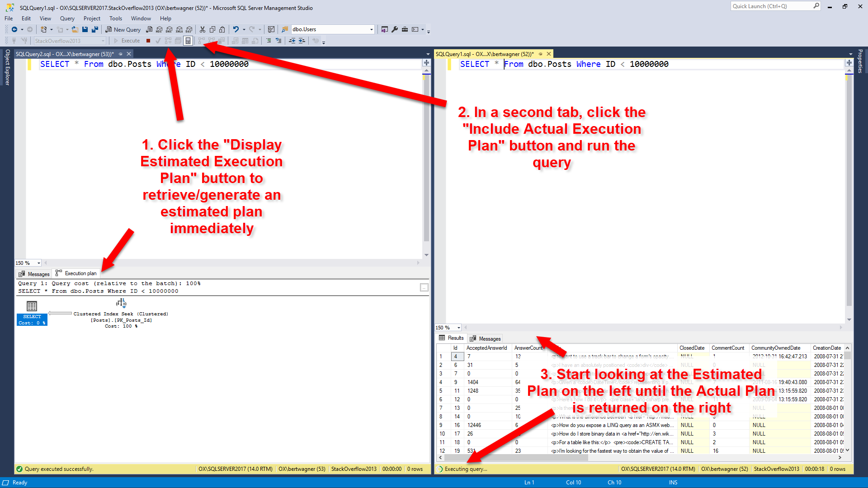Click the Decrease Indent icon
Viewport: 868px width, 488px height.
[x=292, y=41]
